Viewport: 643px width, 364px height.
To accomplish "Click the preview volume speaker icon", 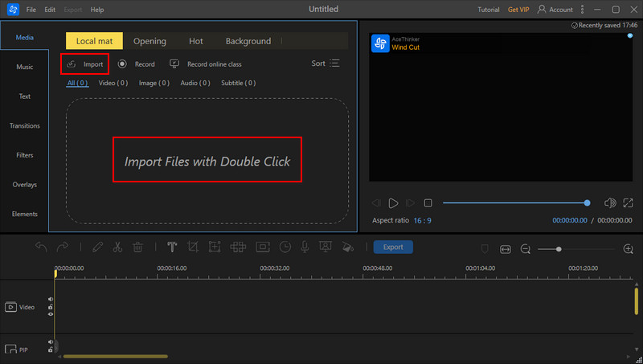I will [x=610, y=202].
